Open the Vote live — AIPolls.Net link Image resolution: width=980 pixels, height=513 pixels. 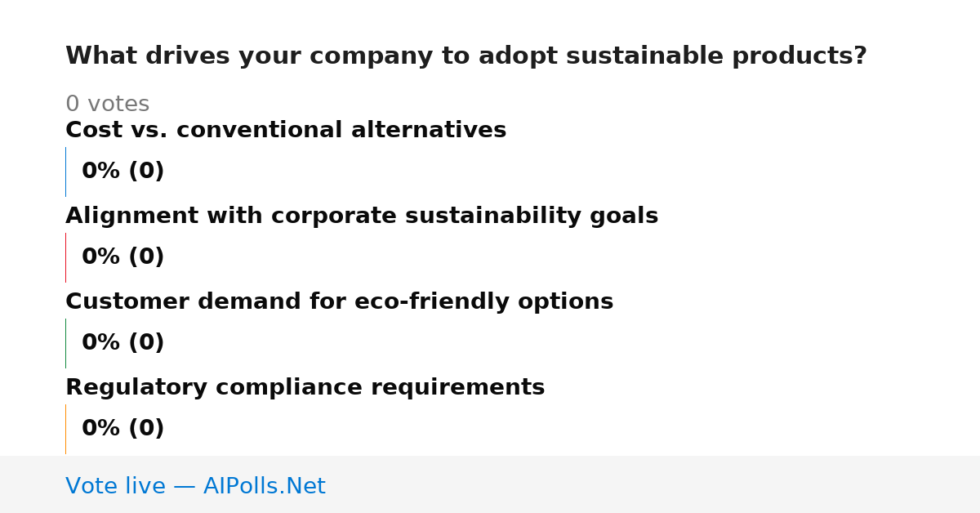[x=195, y=486]
